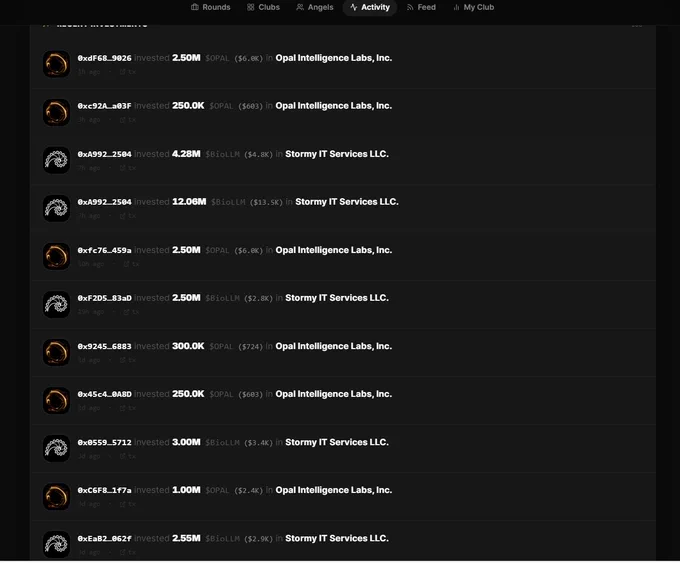
Task: Click the ($724) dollar value
Action: [251, 347]
